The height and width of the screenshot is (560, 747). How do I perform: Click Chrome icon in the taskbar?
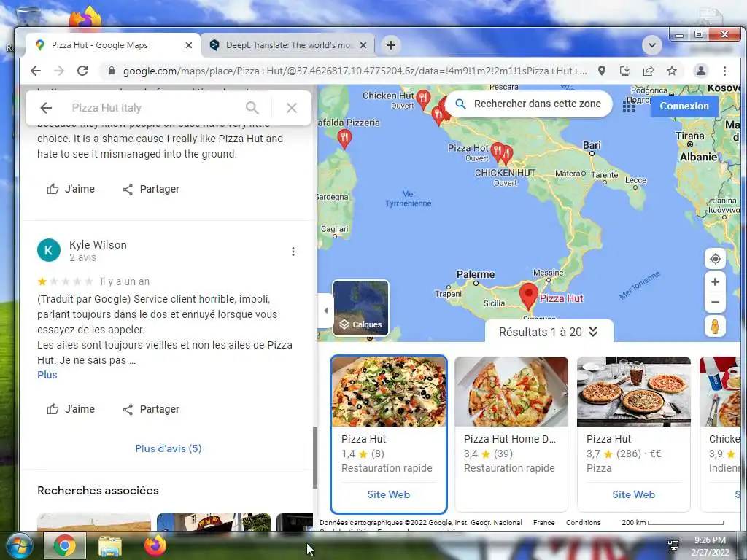[64, 545]
